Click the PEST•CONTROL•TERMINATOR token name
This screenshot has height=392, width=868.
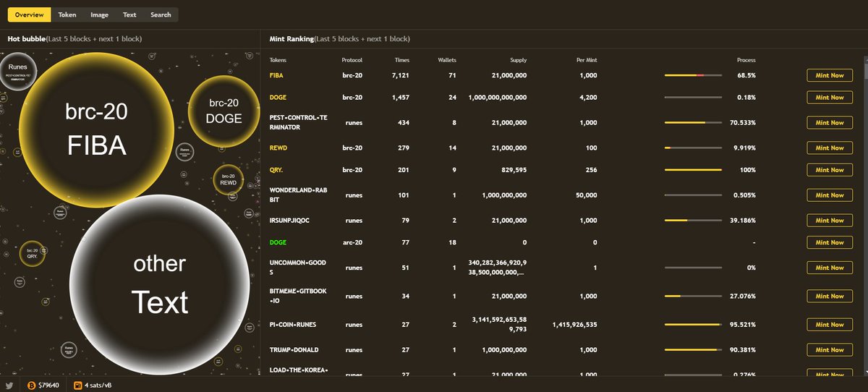click(298, 122)
